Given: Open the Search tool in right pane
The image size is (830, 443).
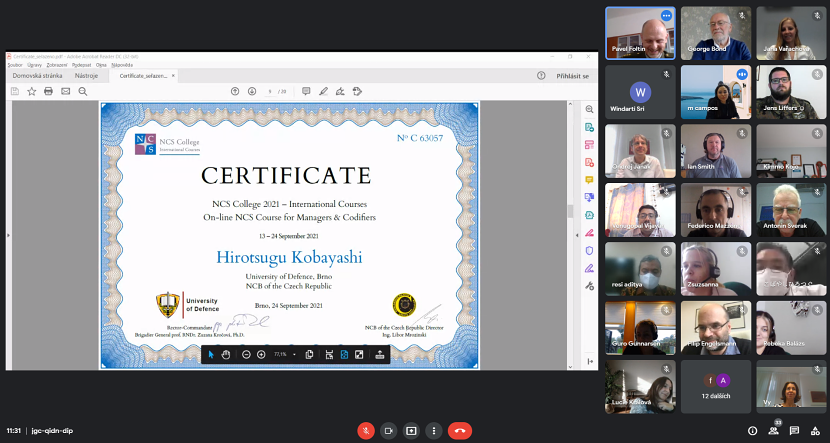Looking at the screenshot, I should click(589, 110).
